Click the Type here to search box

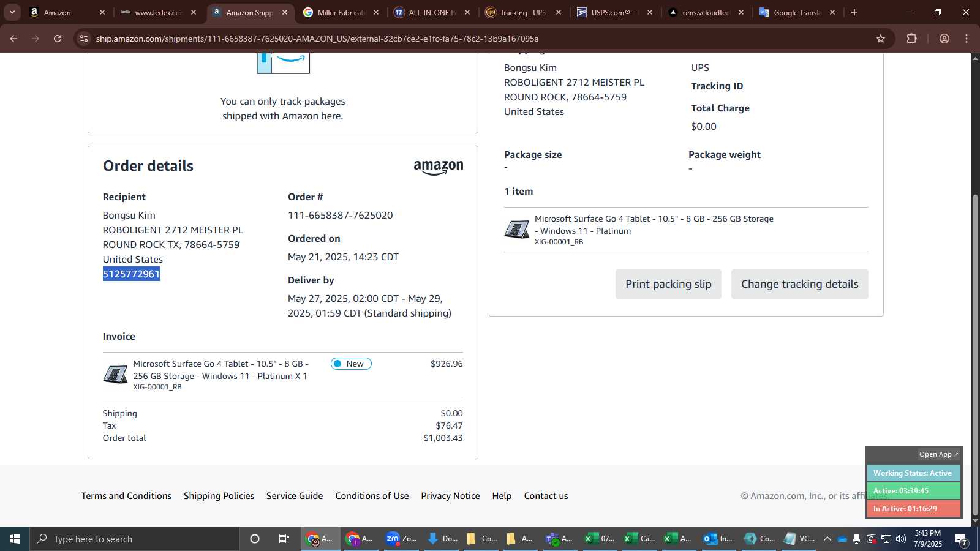135,539
